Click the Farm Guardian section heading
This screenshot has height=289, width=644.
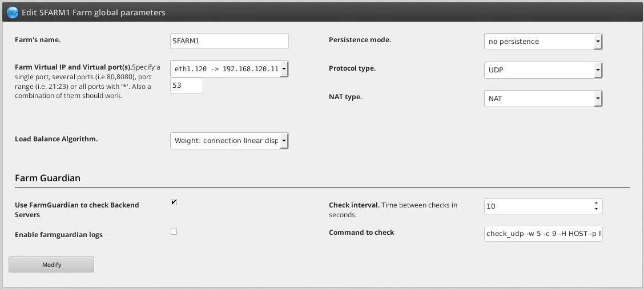tap(47, 178)
